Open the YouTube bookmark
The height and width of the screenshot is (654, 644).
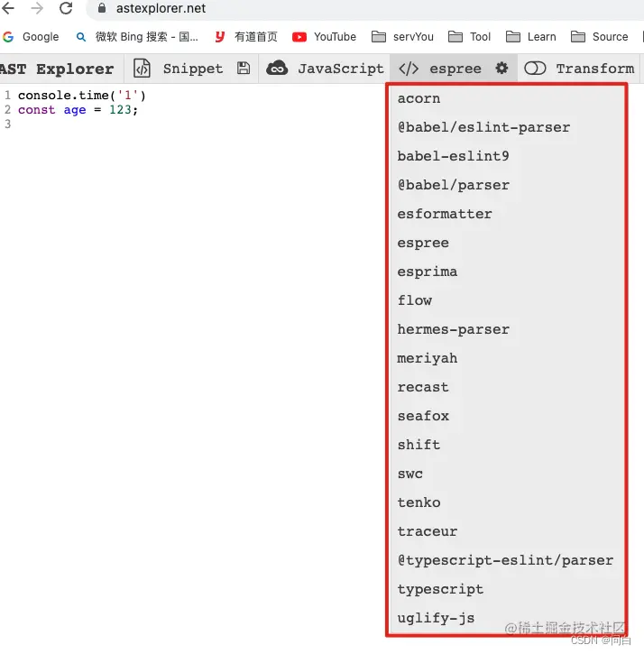[324, 37]
